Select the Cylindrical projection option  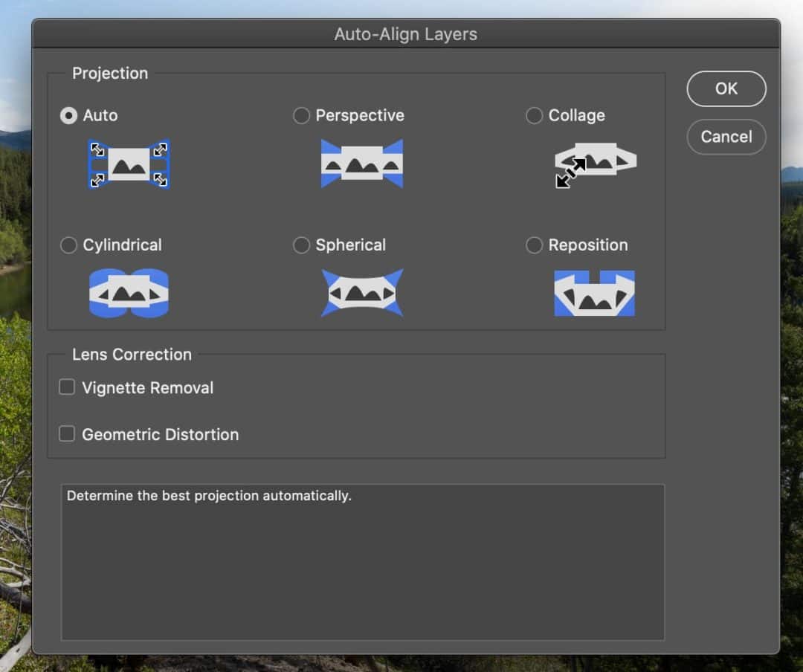[x=68, y=245]
